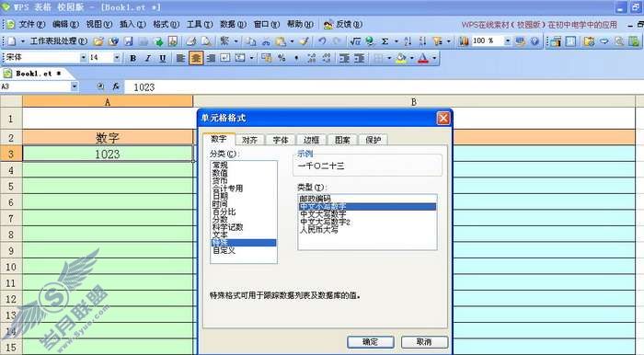
Task: Click the fx insert function button
Action: pyautogui.click(x=116, y=86)
